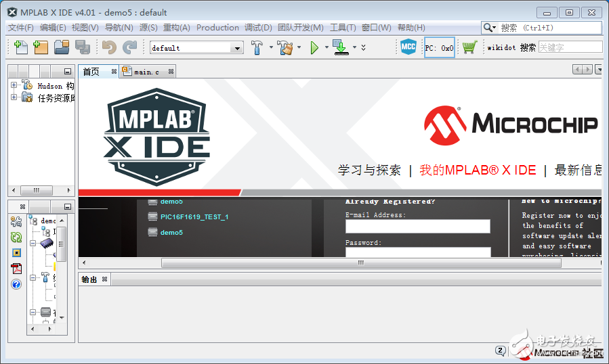Click the shopping cart icon

pyautogui.click(x=469, y=47)
